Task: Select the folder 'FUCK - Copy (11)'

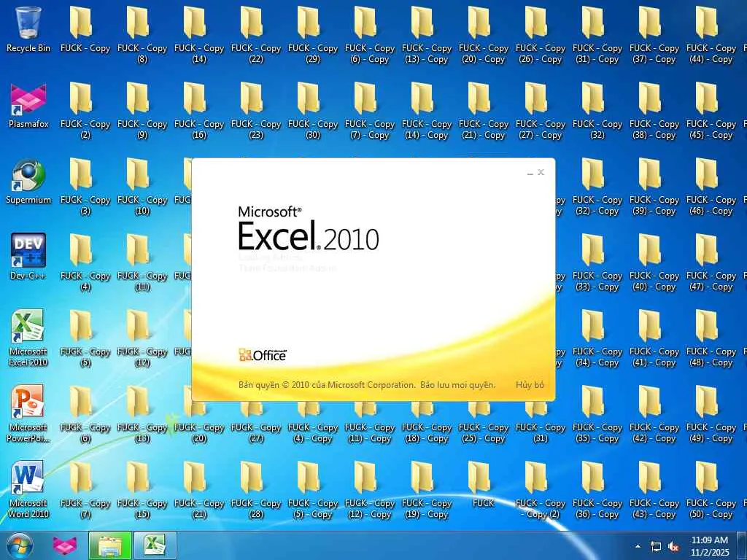Action: click(142, 262)
